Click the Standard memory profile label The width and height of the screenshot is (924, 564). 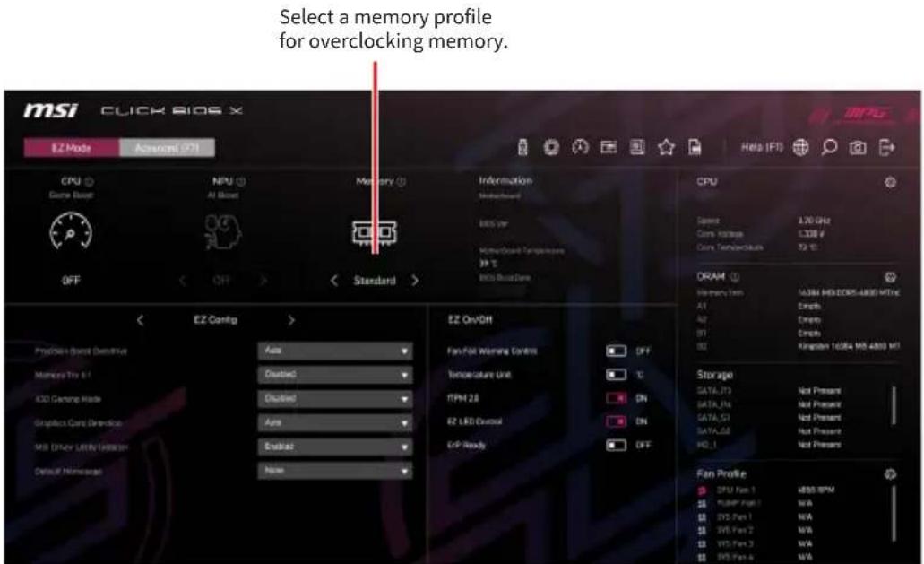[375, 281]
